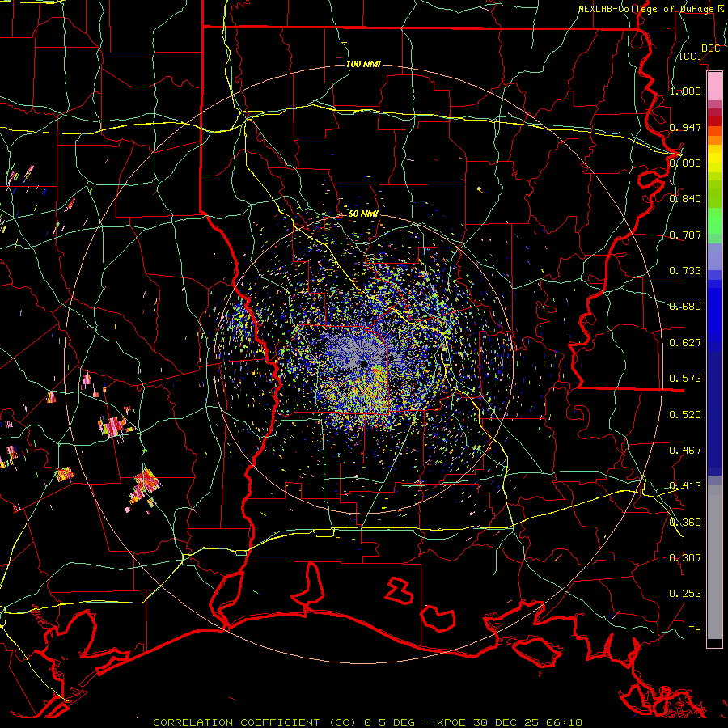Screen dimensions: 728x728
Task: Pick the pink segment of the color scale
Action: [x=714, y=87]
